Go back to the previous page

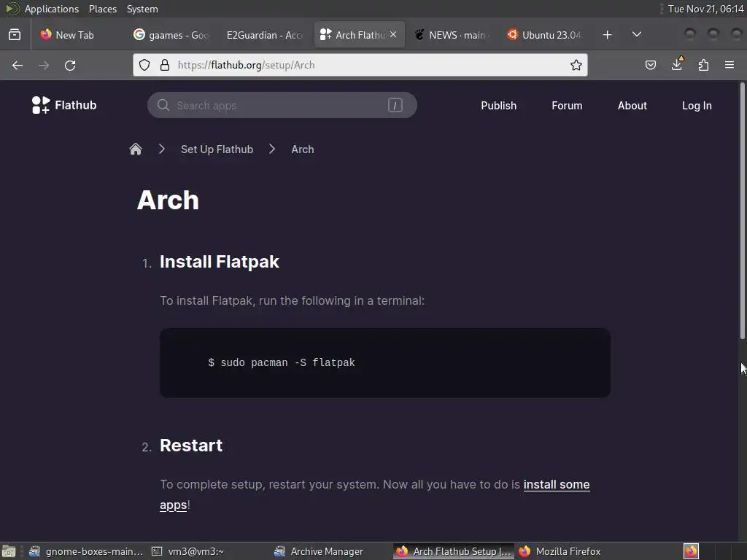tap(18, 65)
